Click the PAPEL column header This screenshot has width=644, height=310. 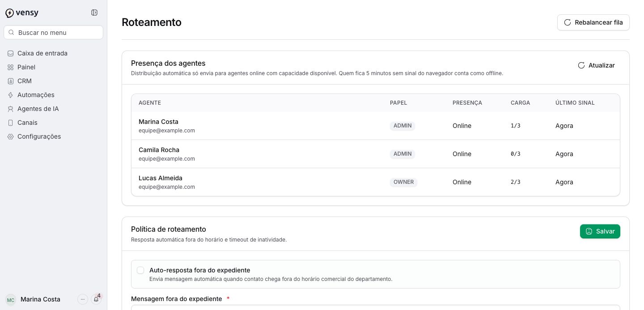(x=398, y=102)
